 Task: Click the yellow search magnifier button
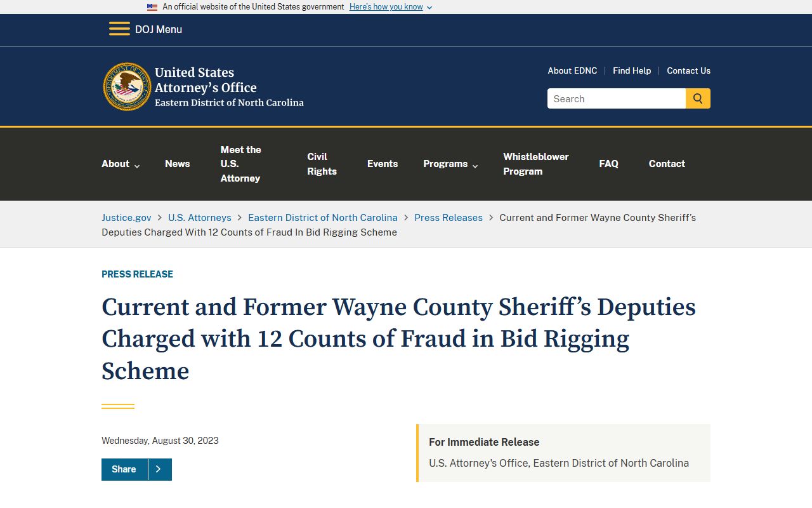point(698,98)
